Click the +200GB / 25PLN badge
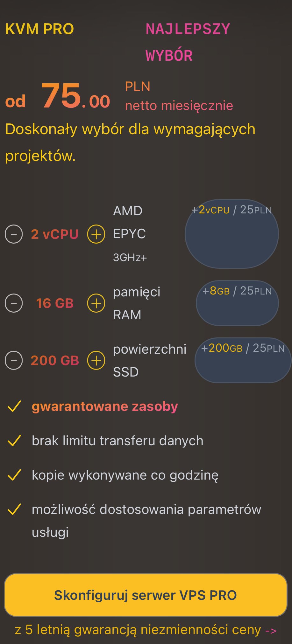292x644 pixels. [243, 360]
